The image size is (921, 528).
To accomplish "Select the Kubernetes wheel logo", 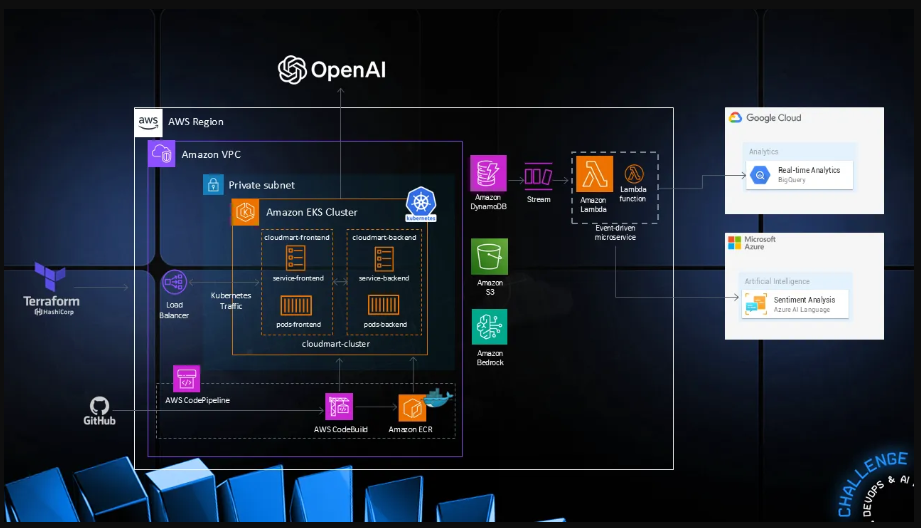I will [421, 203].
